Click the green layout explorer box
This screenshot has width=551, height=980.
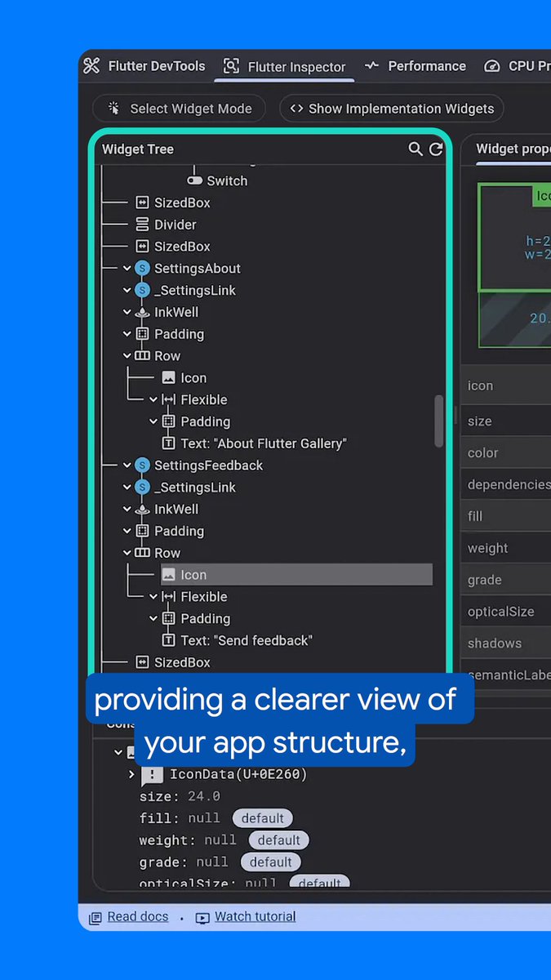coord(514,237)
